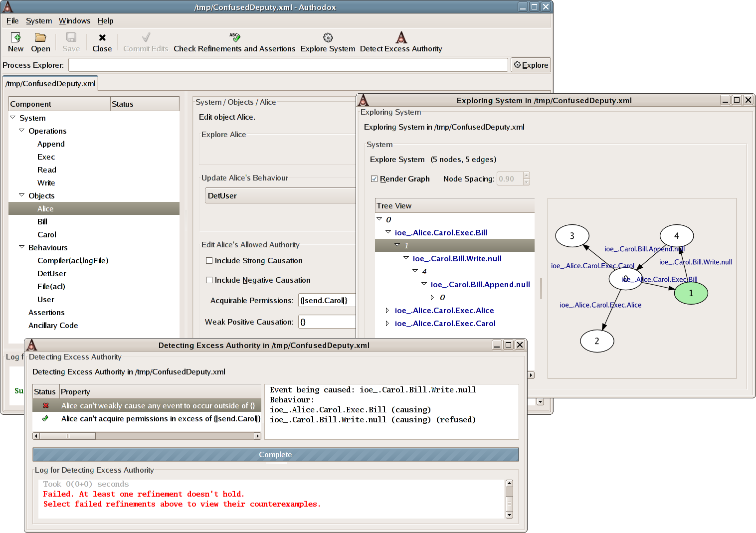Click the Close X toolbar icon
This screenshot has width=756, height=533.
coord(102,37)
